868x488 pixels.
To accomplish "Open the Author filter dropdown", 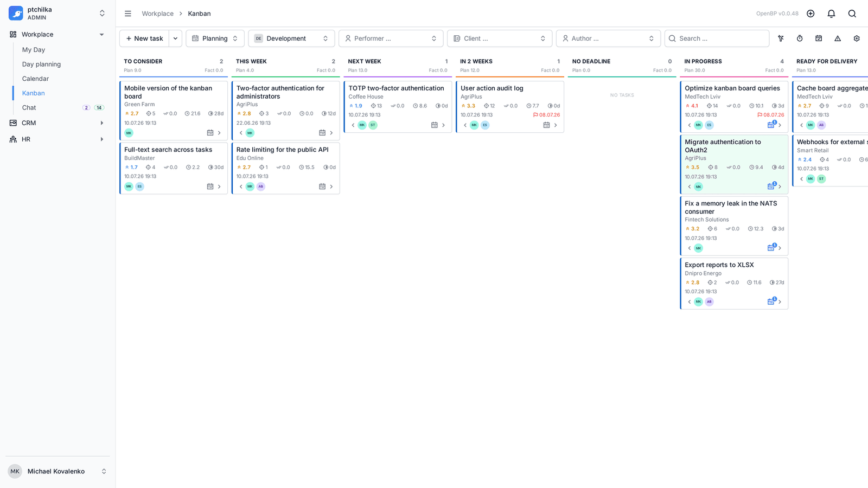I will (x=608, y=38).
